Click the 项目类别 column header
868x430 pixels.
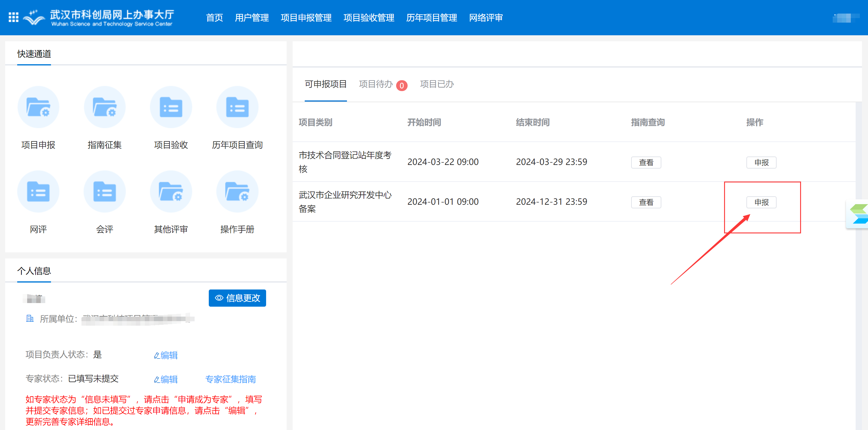[315, 122]
